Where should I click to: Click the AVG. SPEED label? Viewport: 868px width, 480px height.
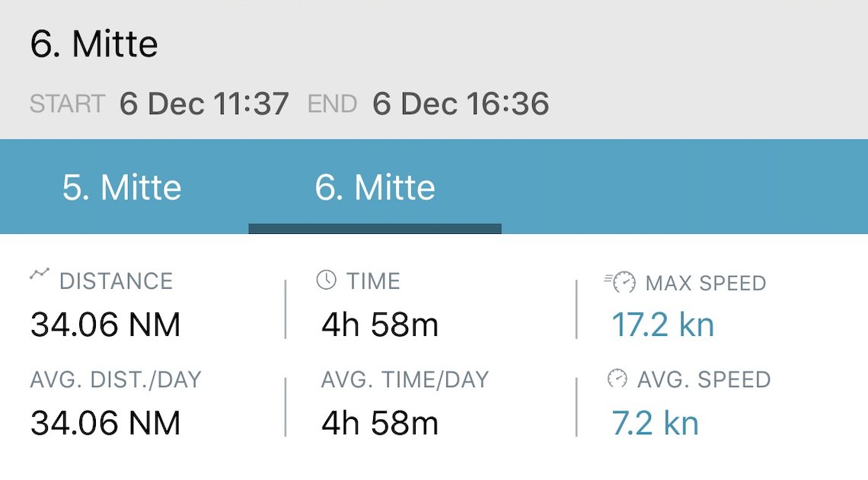[x=704, y=379]
